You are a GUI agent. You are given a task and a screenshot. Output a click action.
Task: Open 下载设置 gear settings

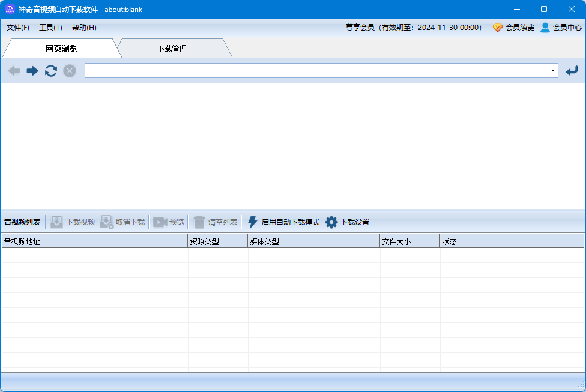(x=331, y=222)
